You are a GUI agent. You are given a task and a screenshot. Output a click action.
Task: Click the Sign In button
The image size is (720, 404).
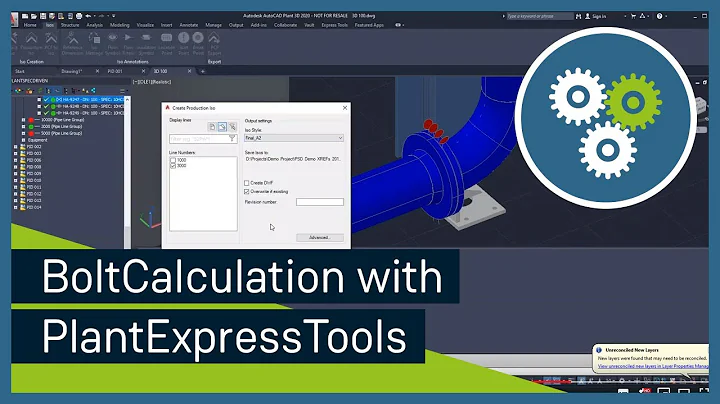pos(596,16)
